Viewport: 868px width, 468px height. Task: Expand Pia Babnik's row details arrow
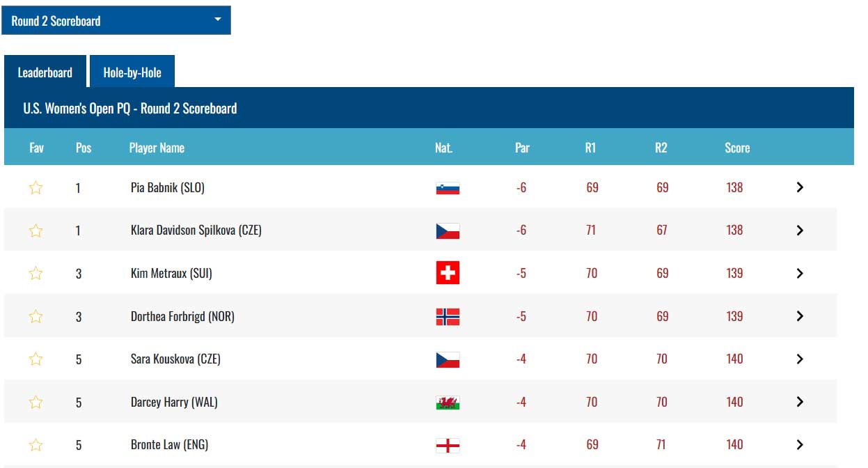(800, 187)
